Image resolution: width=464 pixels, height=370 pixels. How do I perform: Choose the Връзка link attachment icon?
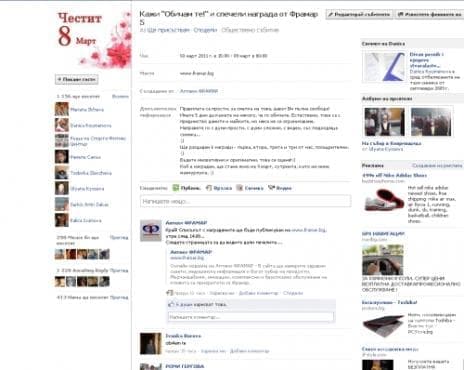[x=209, y=188]
